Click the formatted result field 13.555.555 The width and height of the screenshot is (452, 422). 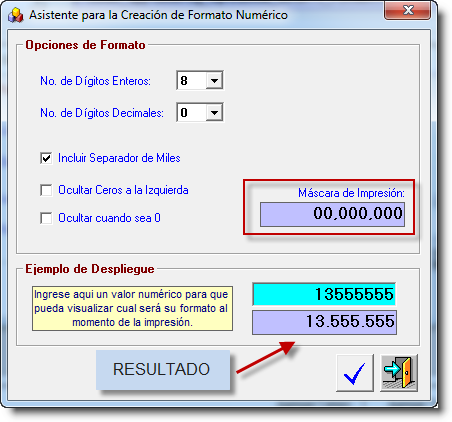[x=324, y=322]
